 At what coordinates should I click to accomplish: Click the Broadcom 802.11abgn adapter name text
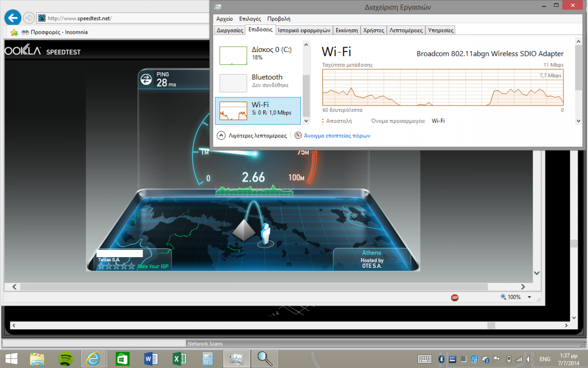click(x=490, y=54)
